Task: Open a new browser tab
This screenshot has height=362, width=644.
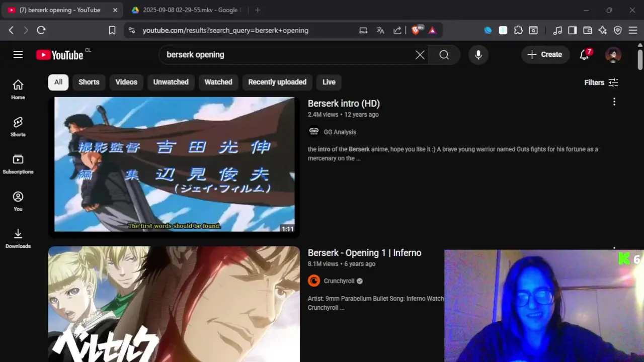Action: point(258,10)
